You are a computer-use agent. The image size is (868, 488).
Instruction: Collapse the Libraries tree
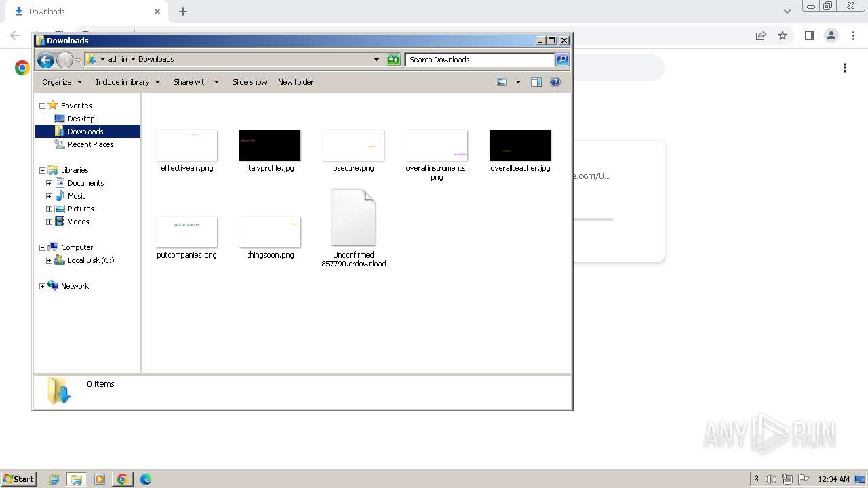click(42, 170)
